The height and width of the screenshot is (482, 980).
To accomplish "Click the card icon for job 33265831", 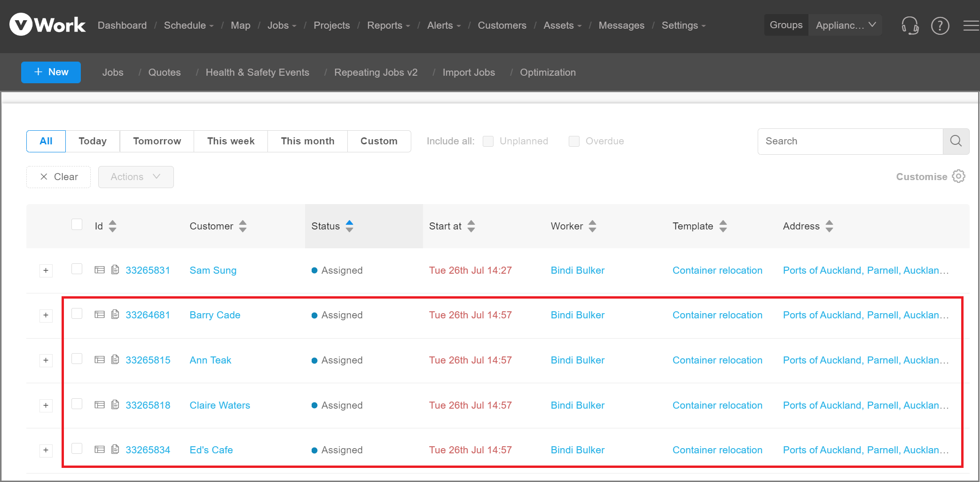I will [100, 270].
